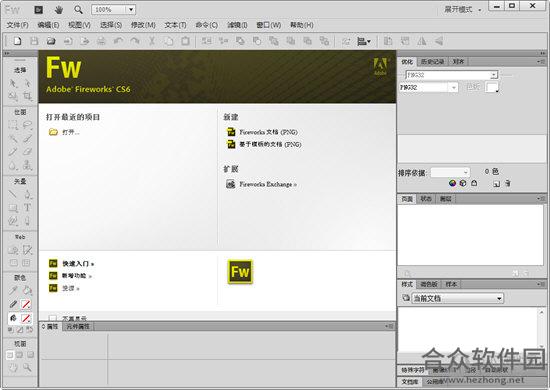The height and width of the screenshot is (390, 550).
Task: Pick the Eyedropper tool
Action: [x=13, y=290]
